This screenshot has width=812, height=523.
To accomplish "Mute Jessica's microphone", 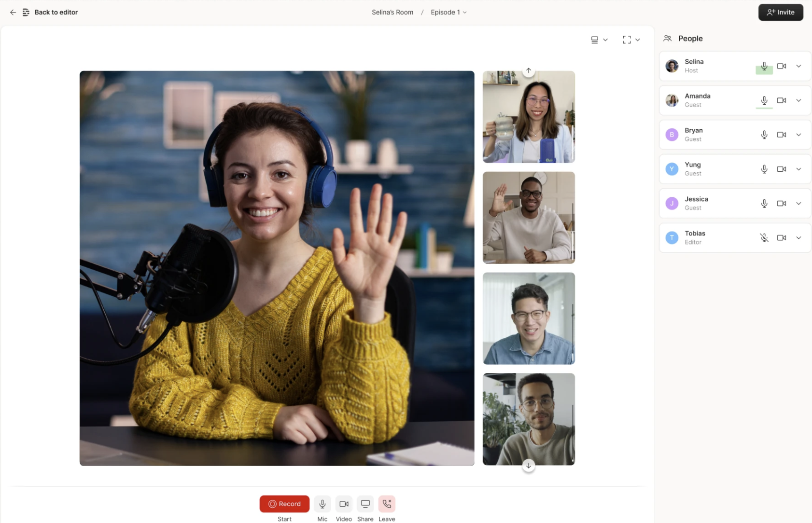I will coord(764,203).
